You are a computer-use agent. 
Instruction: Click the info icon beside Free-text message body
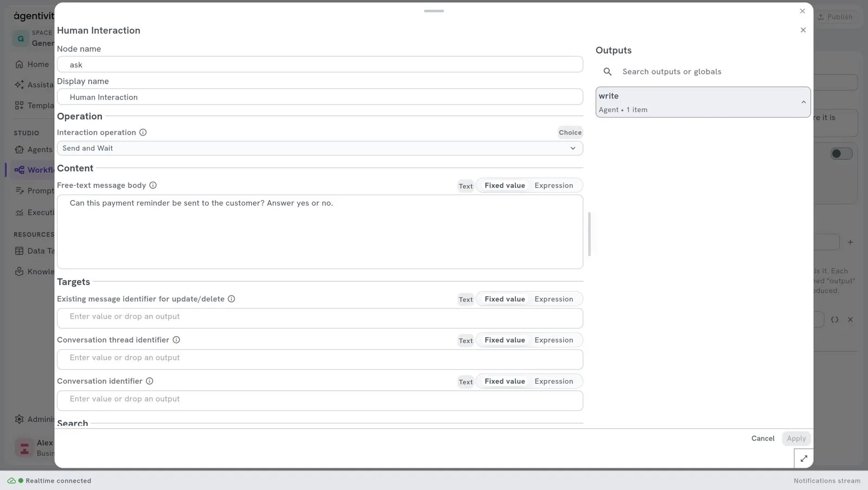153,185
